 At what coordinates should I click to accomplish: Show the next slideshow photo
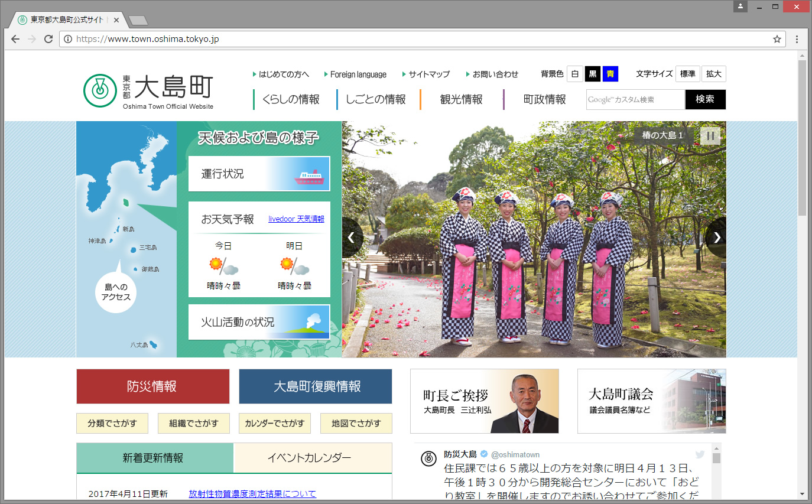716,238
